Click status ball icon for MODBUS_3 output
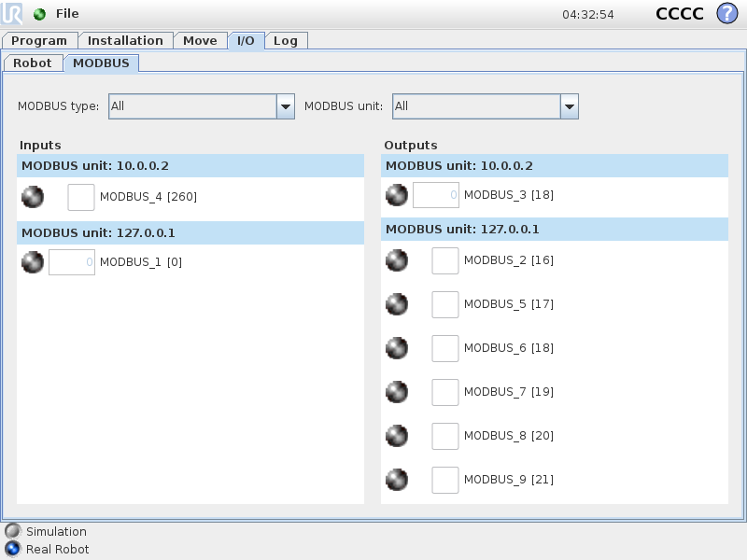The image size is (747, 560). point(397,195)
